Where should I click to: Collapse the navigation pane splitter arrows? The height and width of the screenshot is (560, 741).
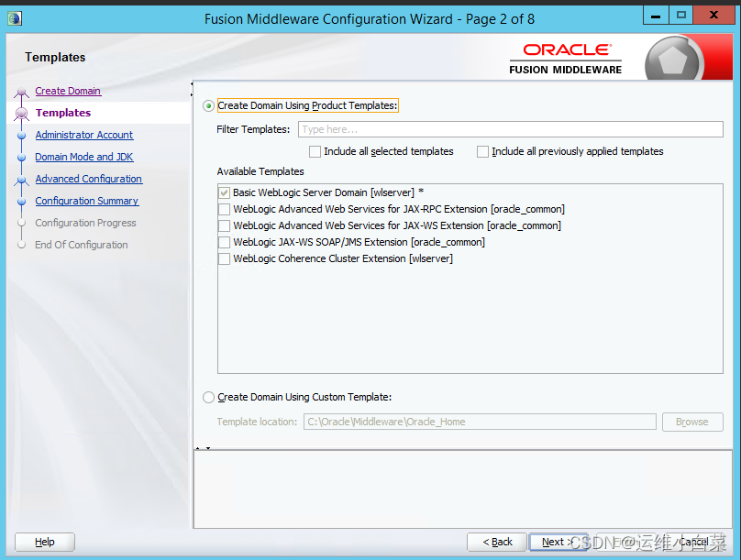pyautogui.click(x=192, y=90)
